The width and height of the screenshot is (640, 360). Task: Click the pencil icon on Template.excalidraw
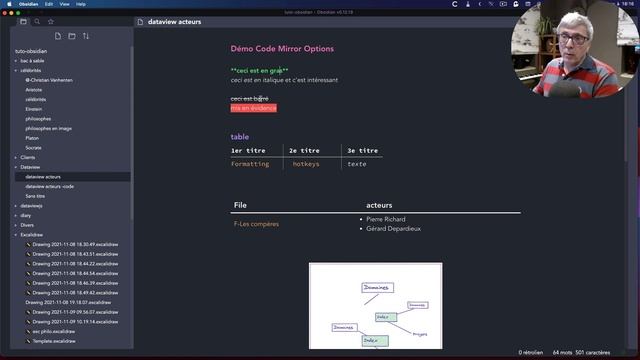pyautogui.click(x=28, y=341)
